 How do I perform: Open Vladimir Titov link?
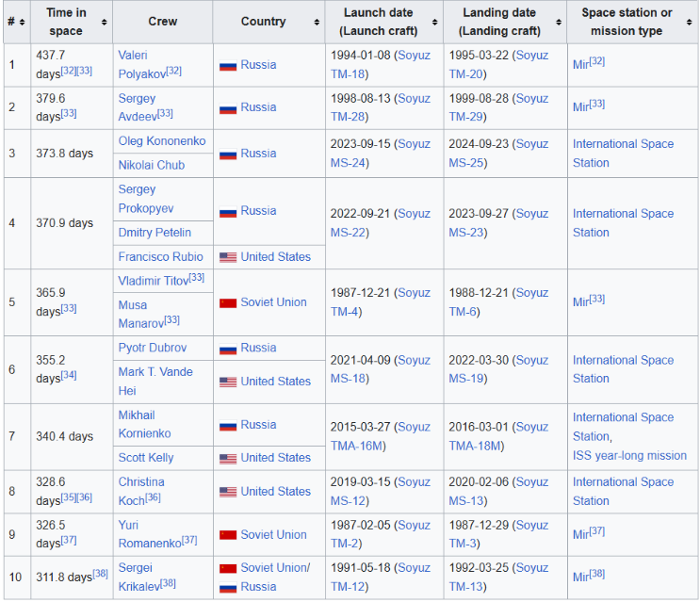[154, 281]
